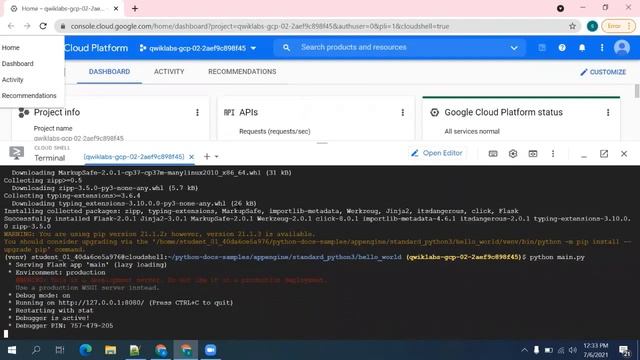The height and width of the screenshot is (360, 640).
Task: Open Zoom from the taskbar
Action: coord(210,350)
